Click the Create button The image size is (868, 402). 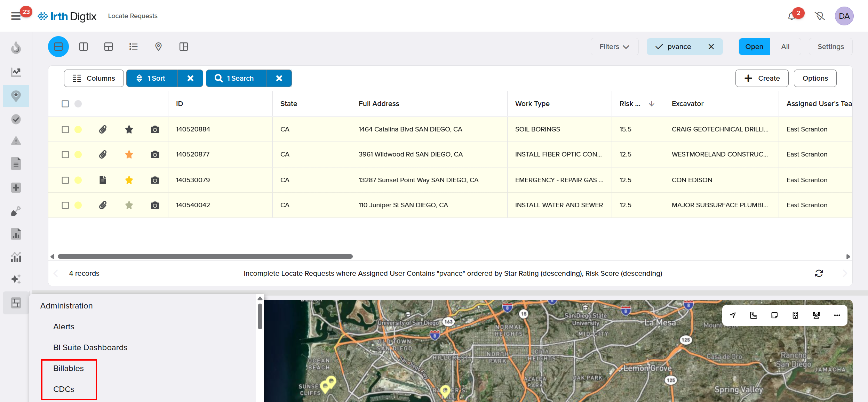click(762, 78)
